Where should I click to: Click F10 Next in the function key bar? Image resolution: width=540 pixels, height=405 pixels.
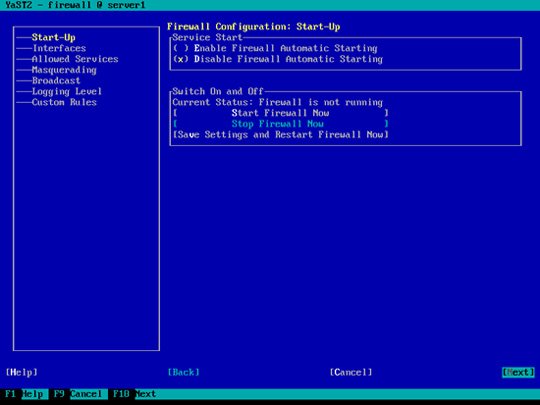pyautogui.click(x=134, y=394)
